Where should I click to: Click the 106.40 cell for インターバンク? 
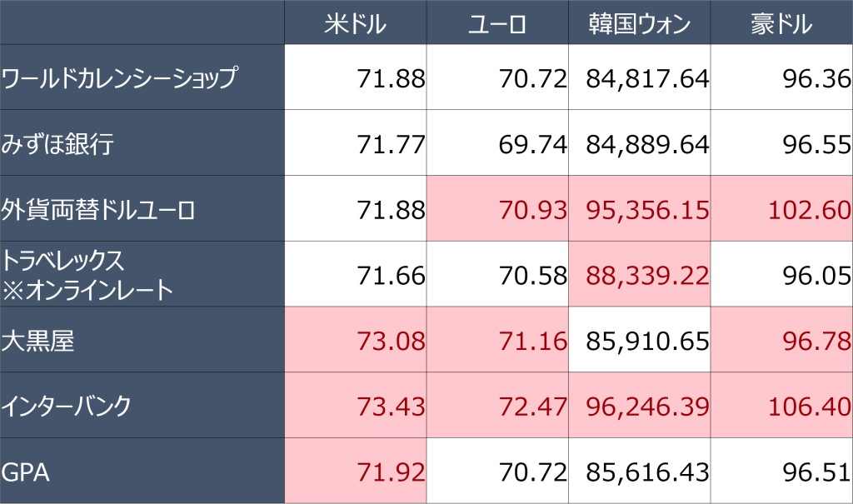click(x=781, y=406)
